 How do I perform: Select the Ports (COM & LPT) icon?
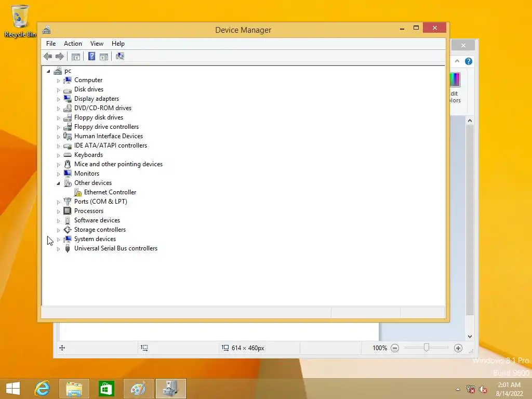pos(68,202)
